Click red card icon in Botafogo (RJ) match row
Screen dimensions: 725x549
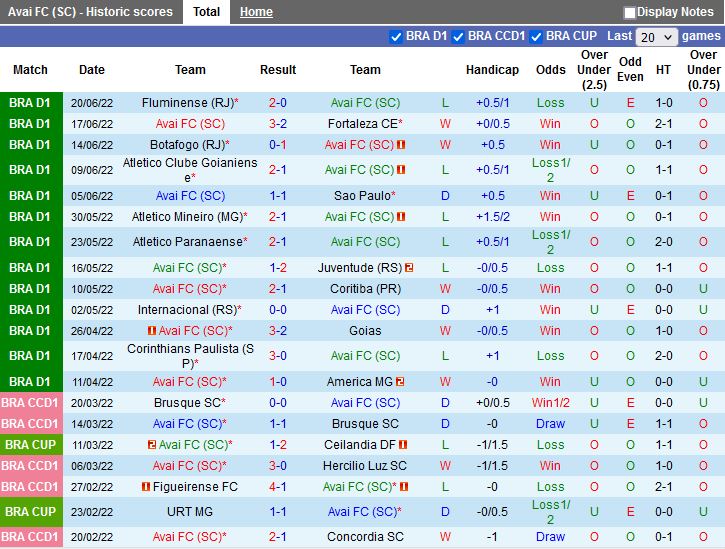[401, 145]
